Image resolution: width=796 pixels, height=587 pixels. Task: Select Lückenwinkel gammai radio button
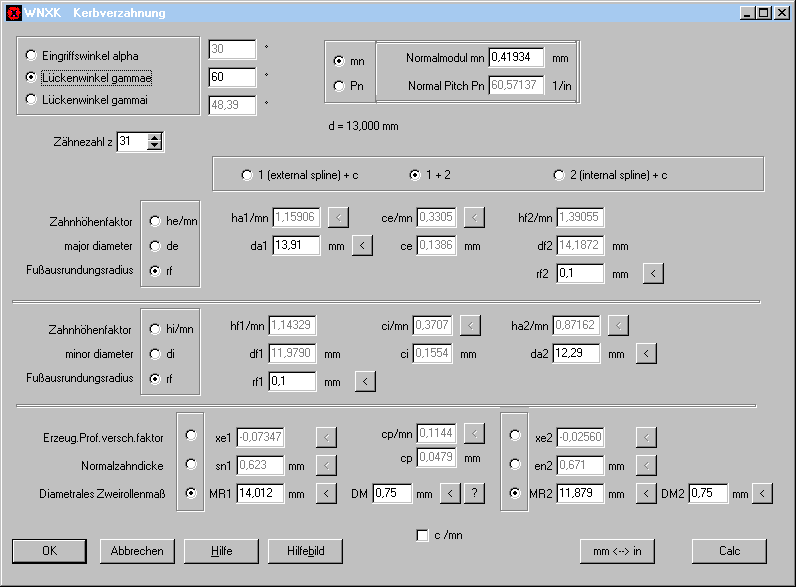32,99
